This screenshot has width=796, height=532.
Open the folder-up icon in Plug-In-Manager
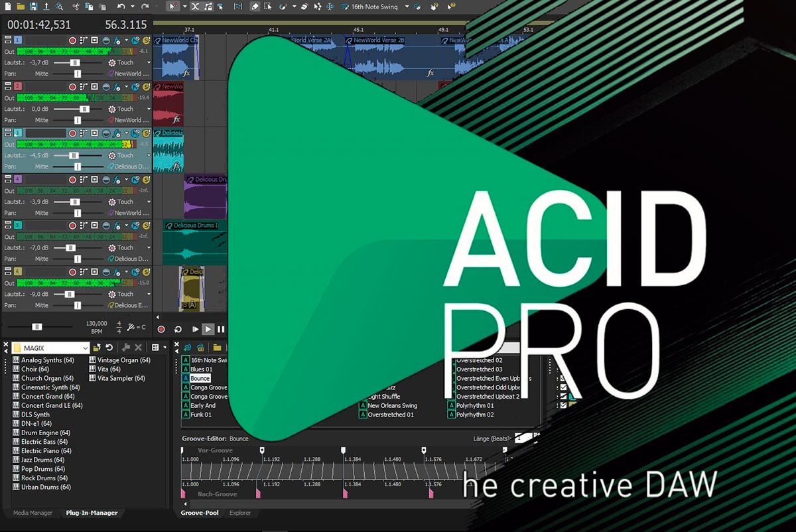click(x=97, y=348)
